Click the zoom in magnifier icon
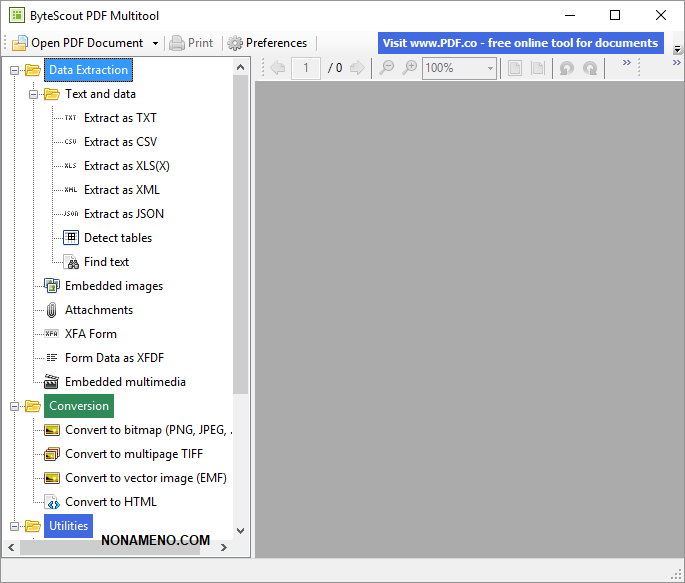685x583 pixels. click(410, 68)
